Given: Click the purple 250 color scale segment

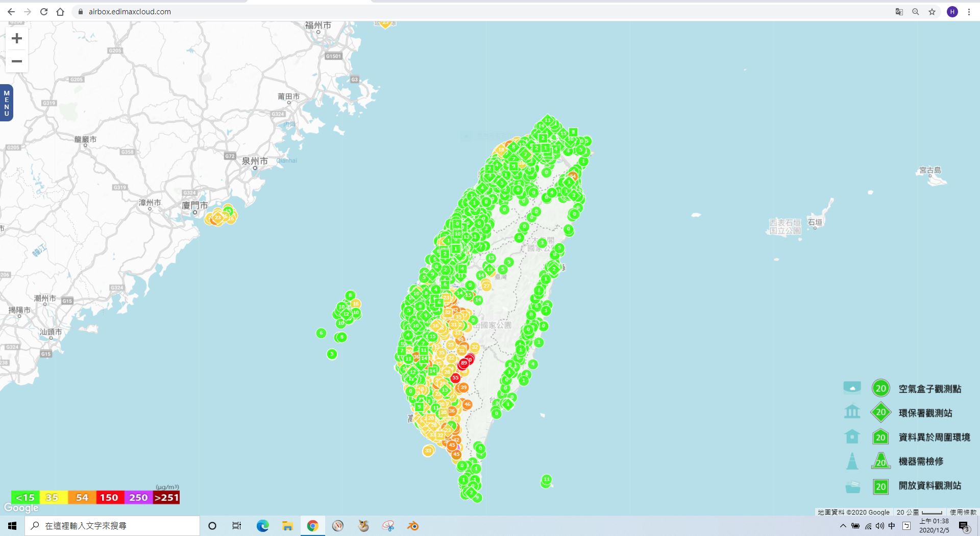Looking at the screenshot, I should pyautogui.click(x=138, y=497).
